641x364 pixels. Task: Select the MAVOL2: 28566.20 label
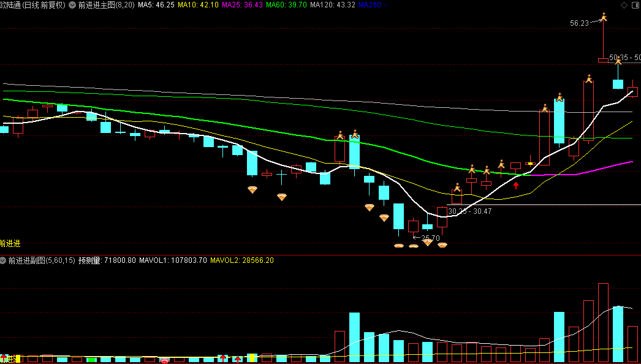(242, 260)
